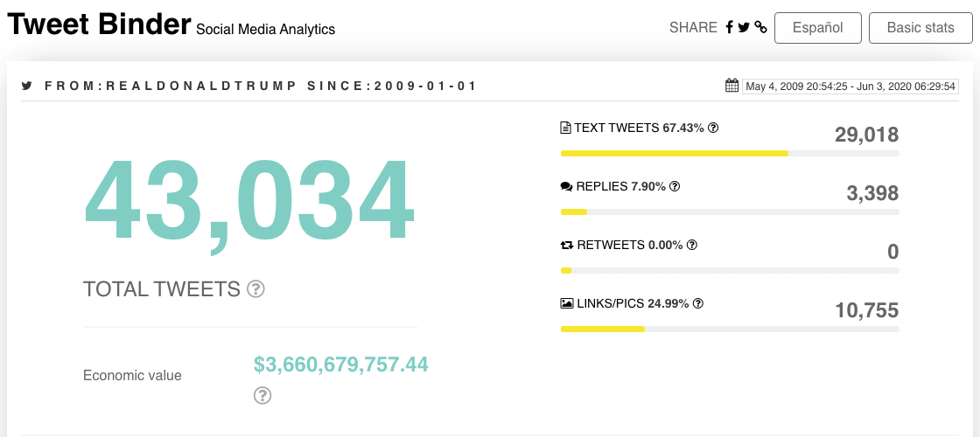The height and width of the screenshot is (437, 980).
Task: Click the economic value dollar amount
Action: click(340, 364)
